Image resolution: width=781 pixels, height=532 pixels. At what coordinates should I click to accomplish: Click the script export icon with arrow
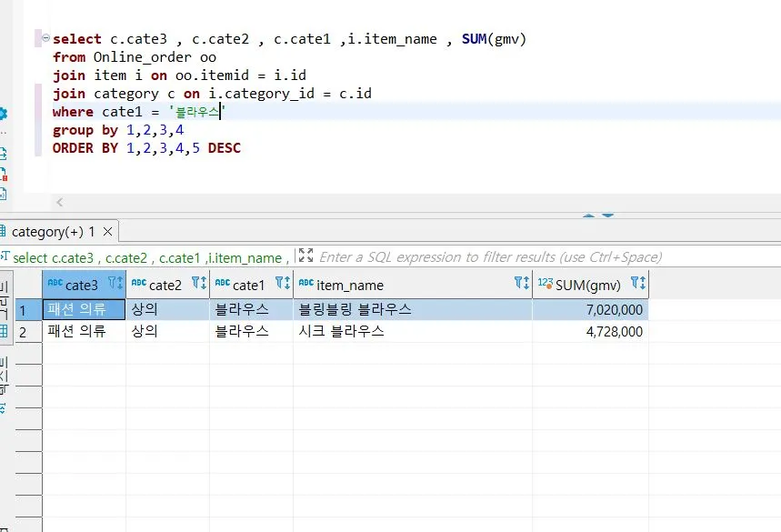(3, 154)
